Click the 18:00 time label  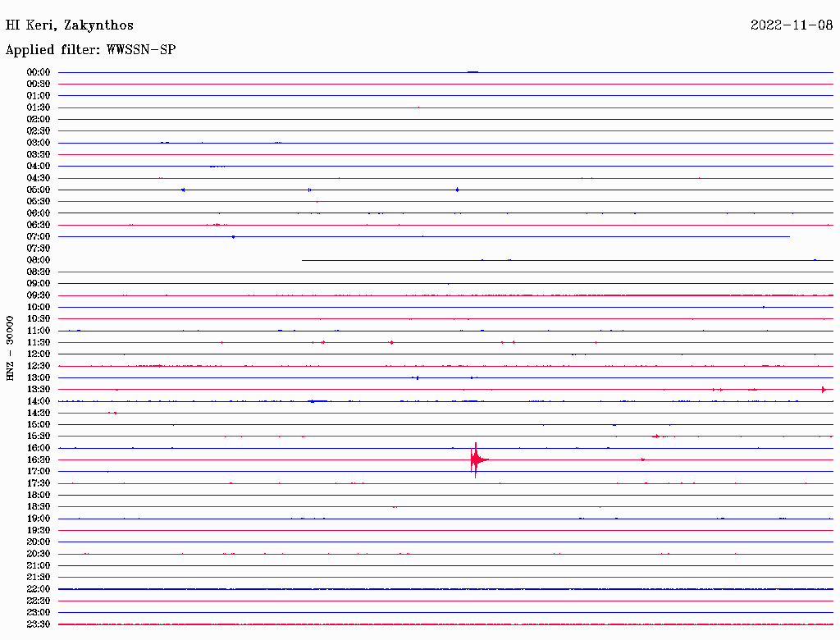pyautogui.click(x=39, y=496)
